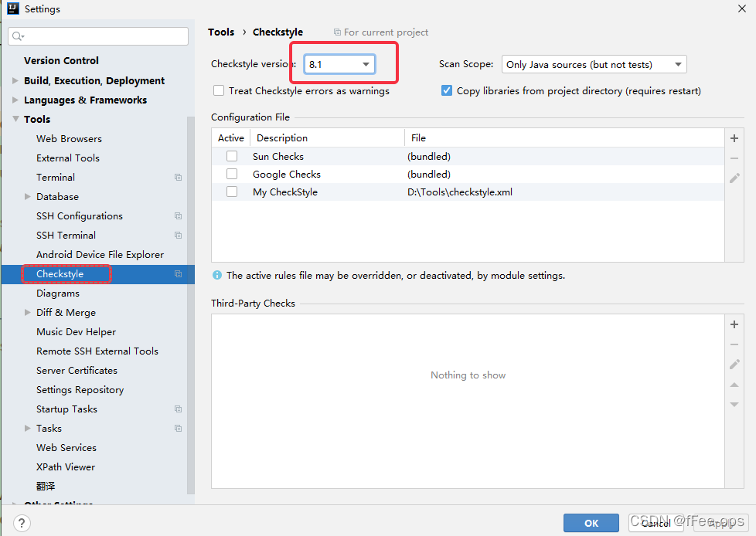Uncheck Copy libraries from project directory
Screen dimensions: 756x536
[447, 90]
